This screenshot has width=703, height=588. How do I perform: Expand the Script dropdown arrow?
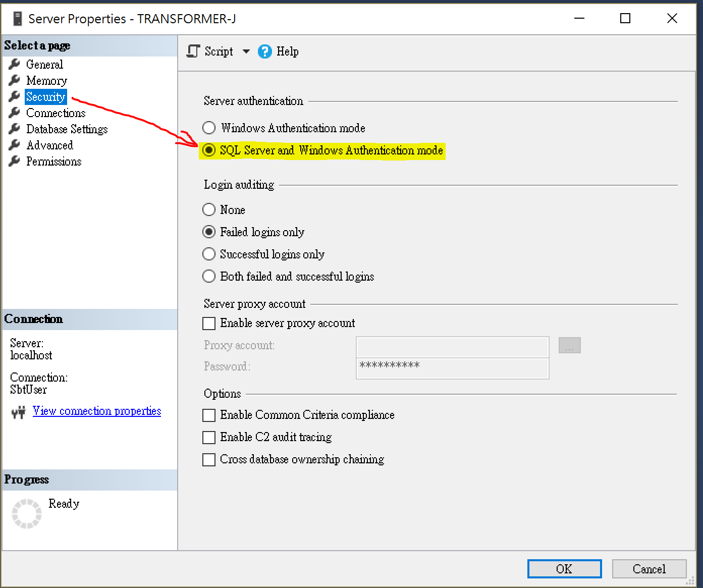(246, 51)
